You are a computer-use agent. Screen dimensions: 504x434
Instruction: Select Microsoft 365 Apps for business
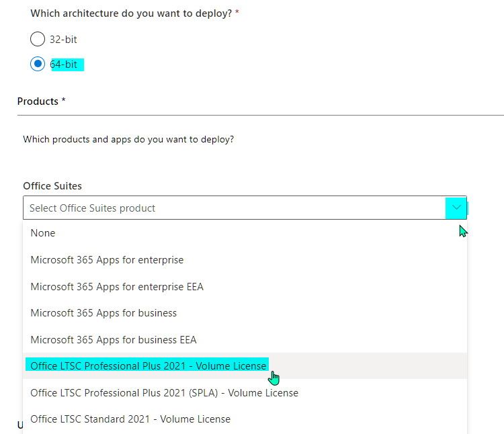coord(245,313)
